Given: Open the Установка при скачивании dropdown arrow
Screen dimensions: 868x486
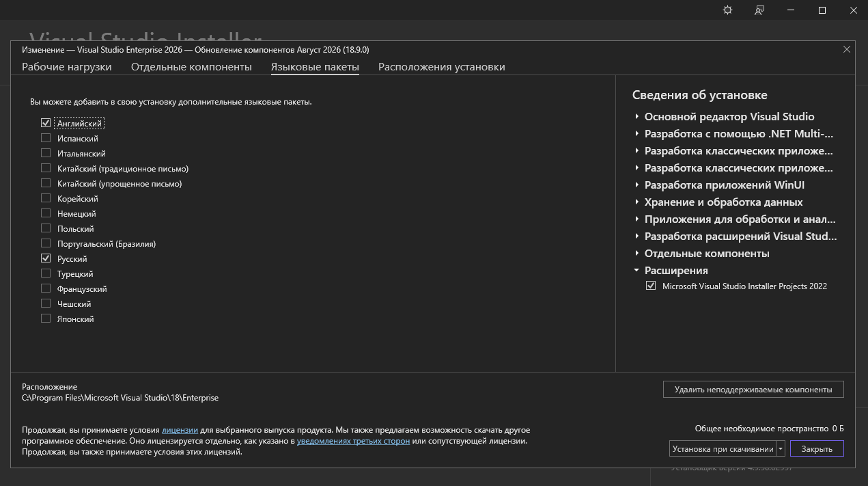Looking at the screenshot, I should tap(781, 449).
